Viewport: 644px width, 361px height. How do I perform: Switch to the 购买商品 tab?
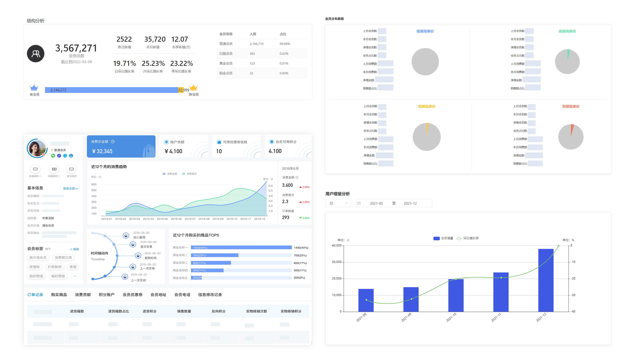[x=59, y=295]
